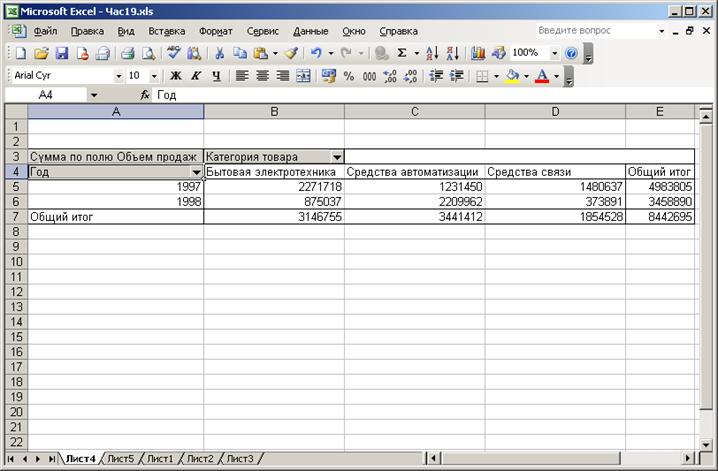Decrease decimal places
Image resolution: width=718 pixels, height=471 pixels.
[410, 76]
